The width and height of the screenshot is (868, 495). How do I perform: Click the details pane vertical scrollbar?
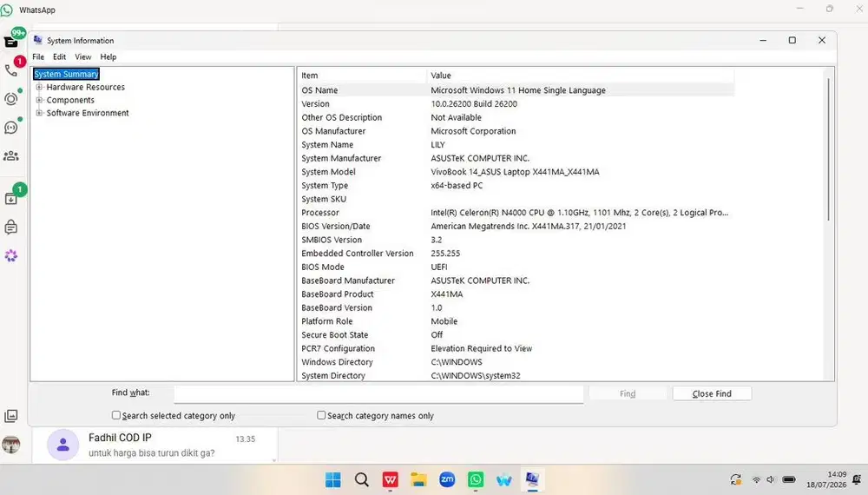(829, 149)
